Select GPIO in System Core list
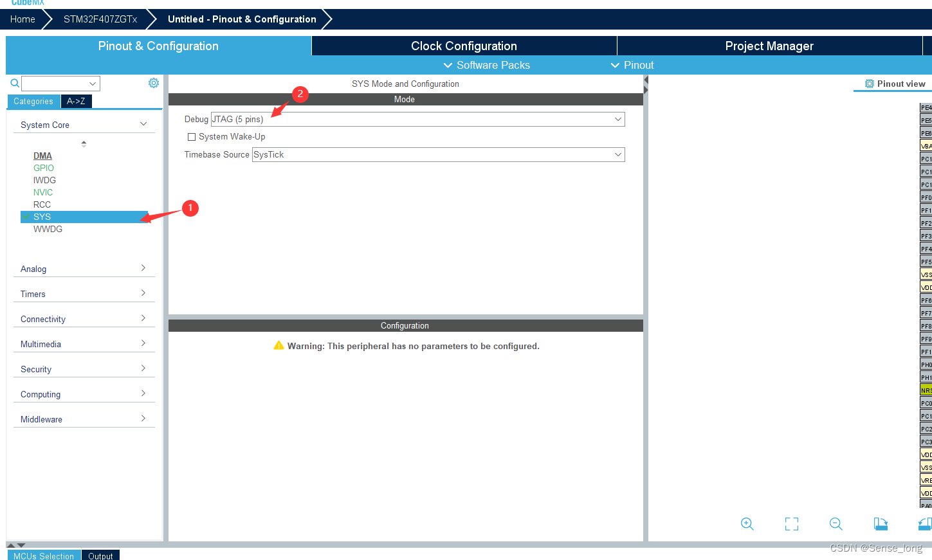The width and height of the screenshot is (932, 560). 44,168
